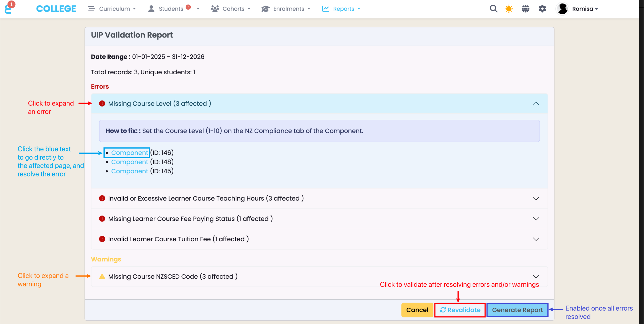Click the COLLEGE logo text
Image resolution: width=644 pixels, height=324 pixels.
pos(56,9)
